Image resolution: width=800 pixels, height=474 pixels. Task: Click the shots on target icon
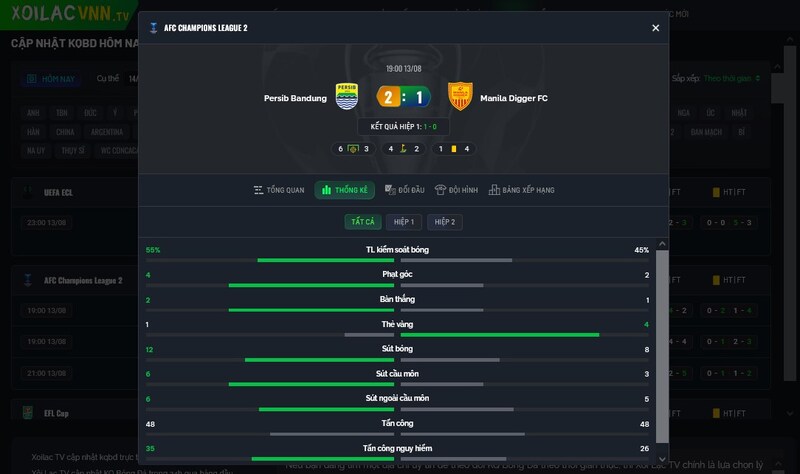coord(353,148)
